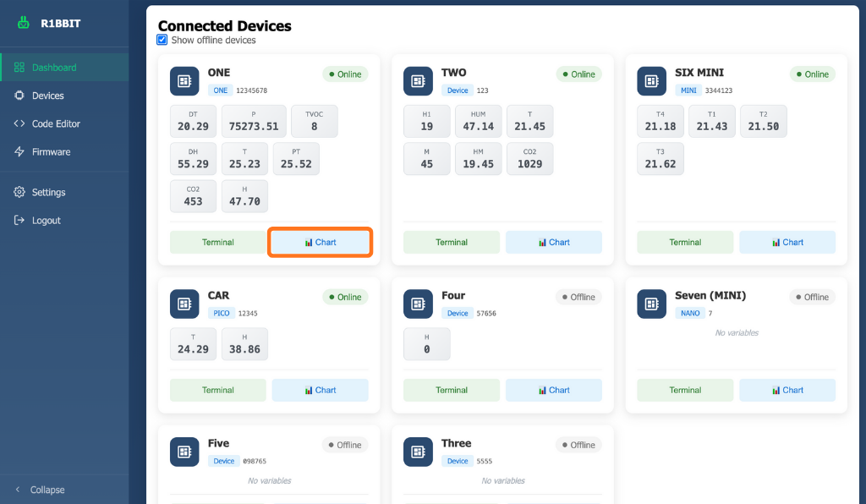
Task: Uncheck Show offline devices checkbox
Action: [x=162, y=40]
